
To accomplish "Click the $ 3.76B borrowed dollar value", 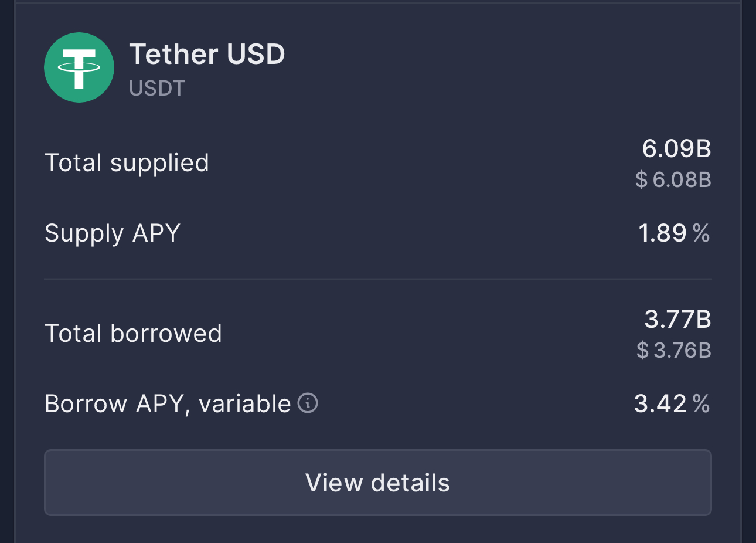I will pos(674,350).
